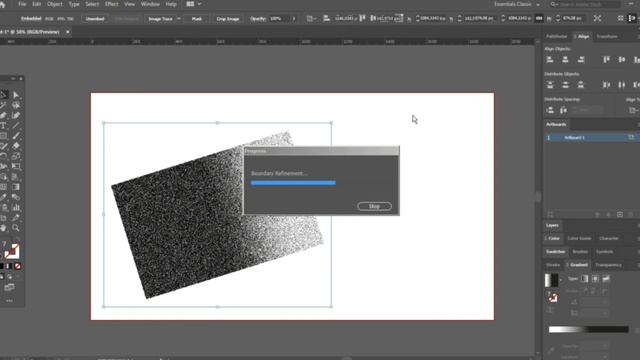The width and height of the screenshot is (640, 360).
Task: Select the Selection tool arrow
Action: 4,95
